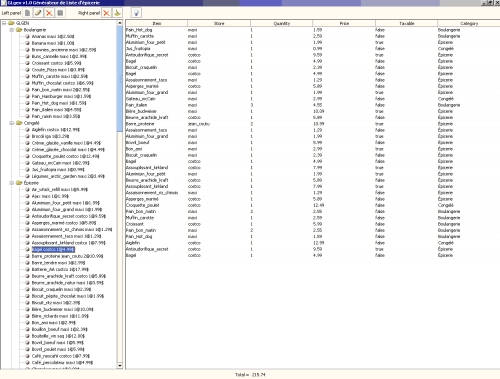This screenshot has height=379, width=500.
Task: Click the item icon beside Brocoli iga
Action: click(x=28, y=136)
